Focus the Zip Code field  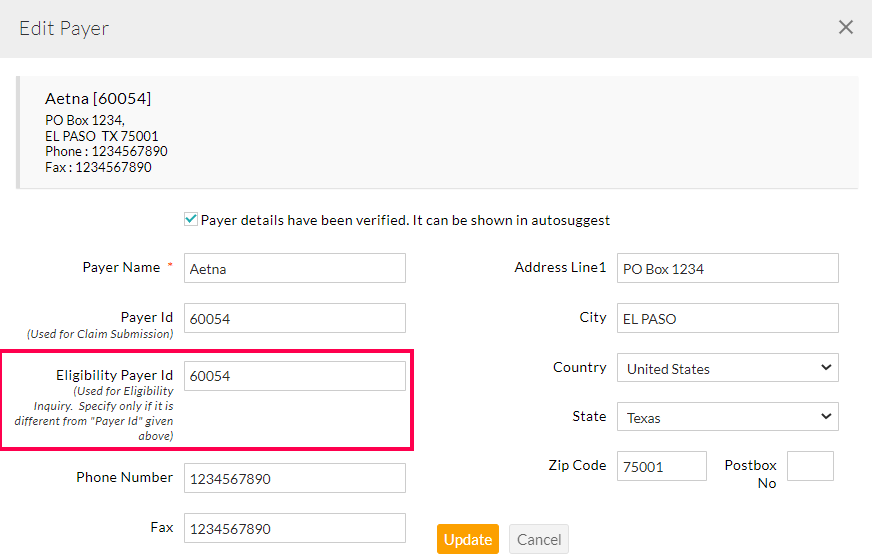661,466
